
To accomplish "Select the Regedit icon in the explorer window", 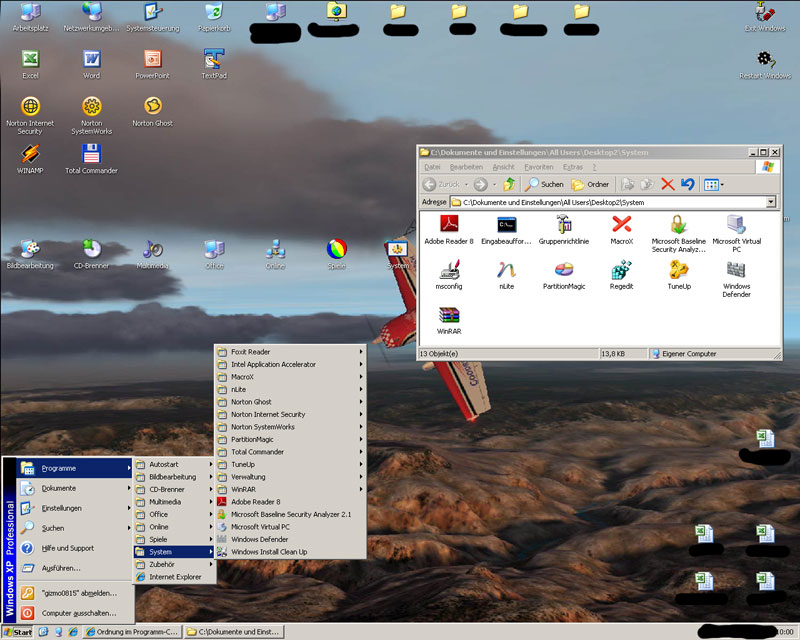I will [x=621, y=275].
